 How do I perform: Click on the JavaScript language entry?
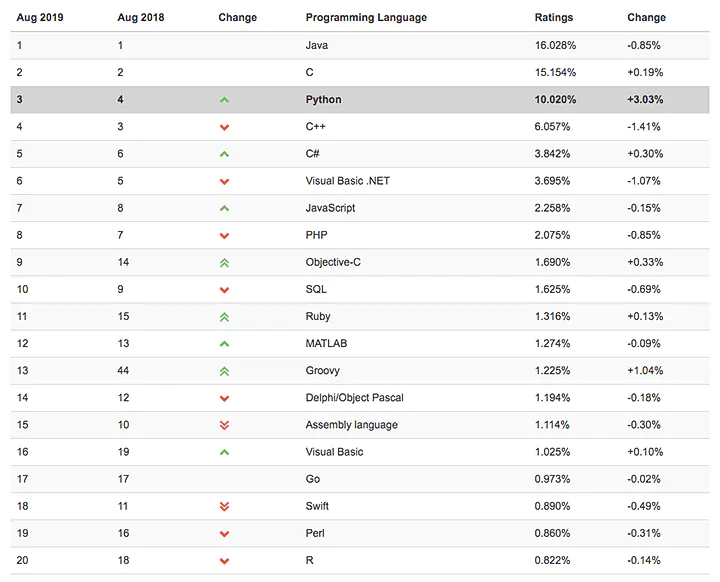[x=330, y=208]
